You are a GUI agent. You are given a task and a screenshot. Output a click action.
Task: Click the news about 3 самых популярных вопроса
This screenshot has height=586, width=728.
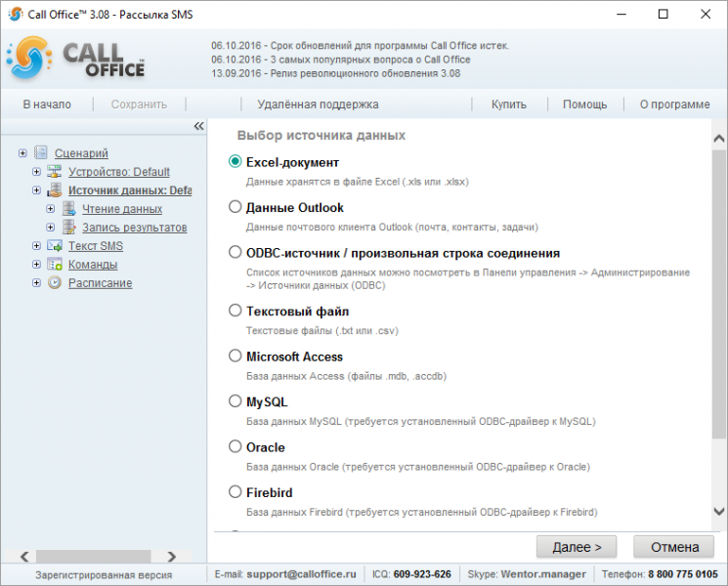341,60
